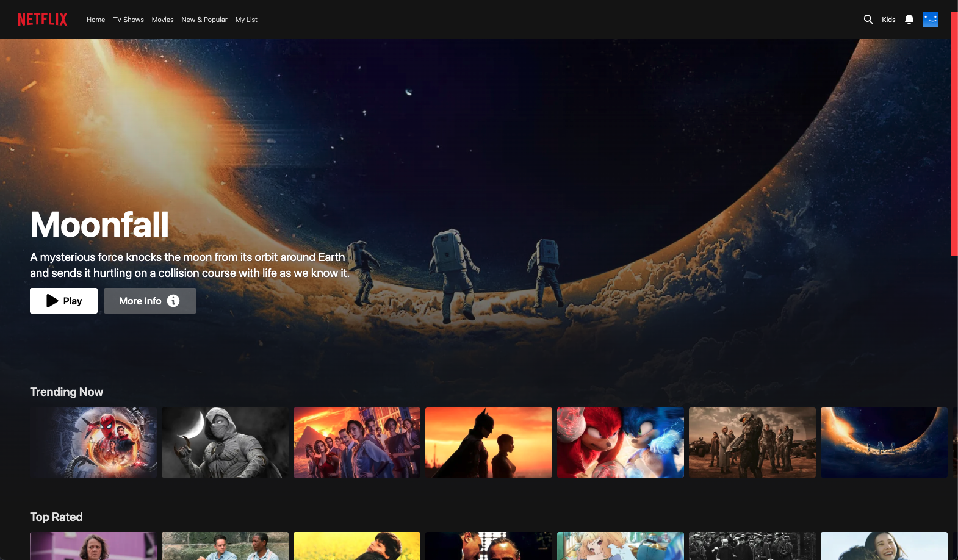This screenshot has width=958, height=560.
Task: Open the yellow-background Top Rated thumbnail
Action: (357, 546)
